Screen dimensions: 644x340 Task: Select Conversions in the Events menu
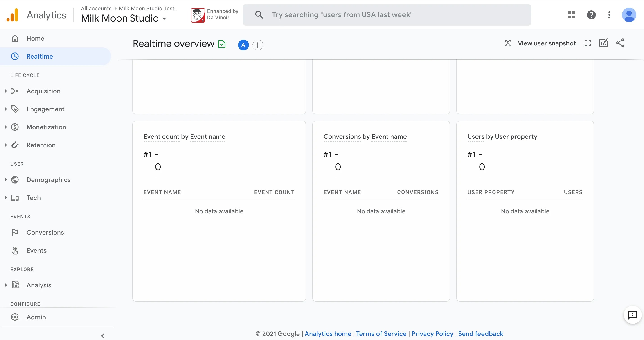click(45, 232)
